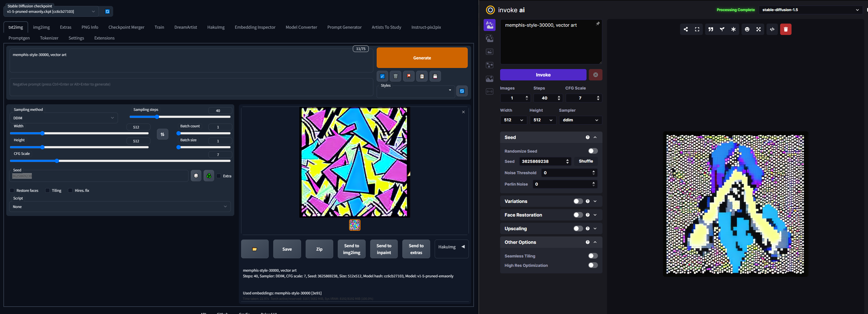Open the Extensions tab

104,38
